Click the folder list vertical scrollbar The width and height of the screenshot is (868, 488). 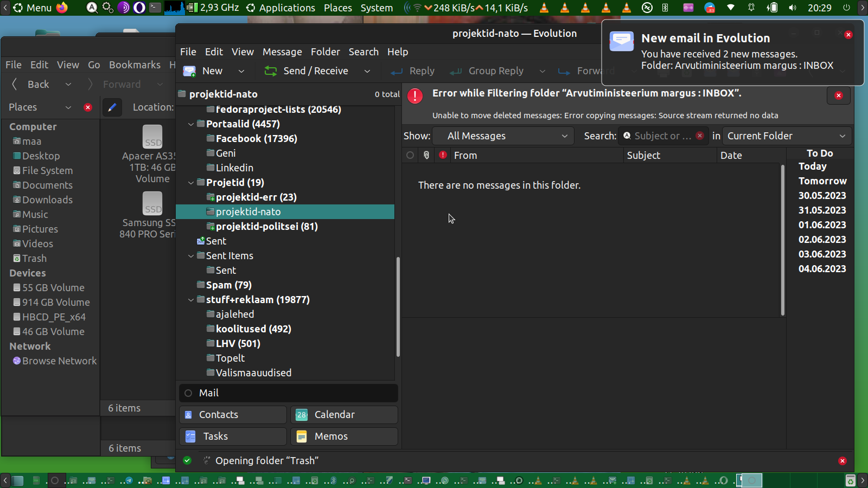tap(398, 306)
